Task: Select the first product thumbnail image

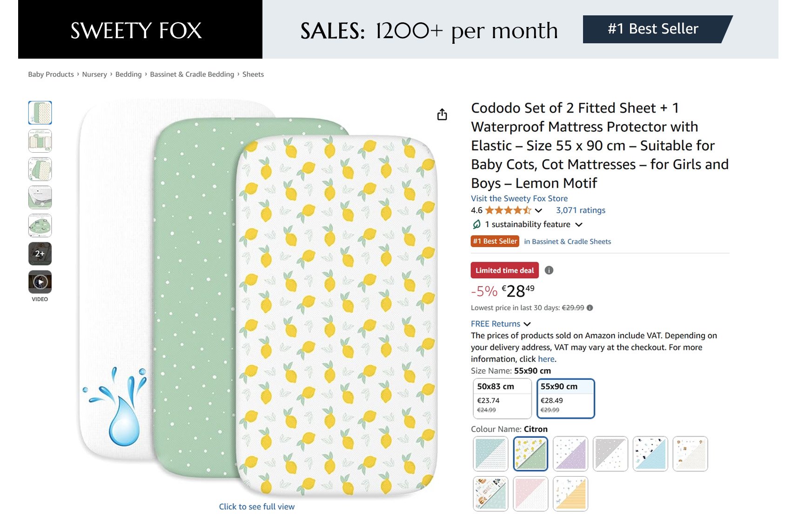Action: [40, 113]
